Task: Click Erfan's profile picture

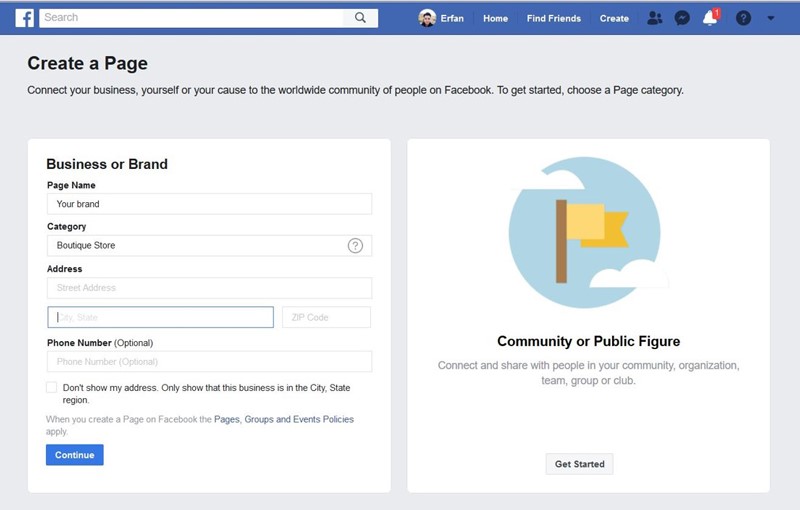Action: click(427, 18)
